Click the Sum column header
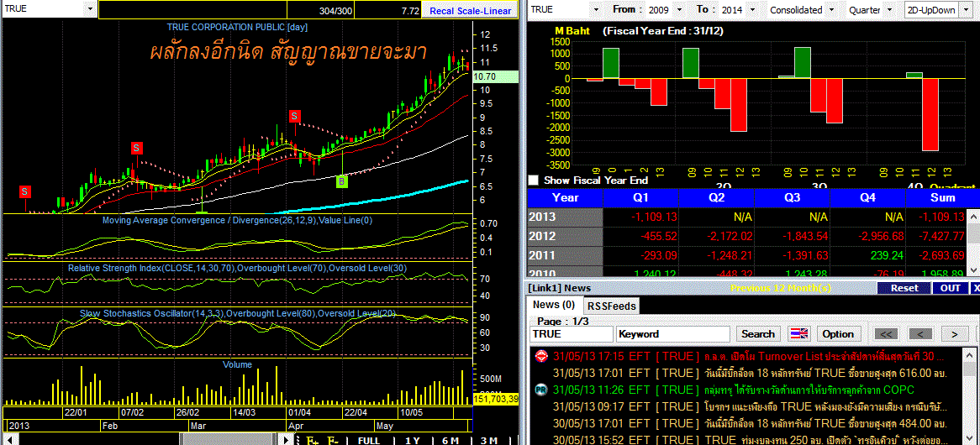980x445 pixels. [x=942, y=198]
